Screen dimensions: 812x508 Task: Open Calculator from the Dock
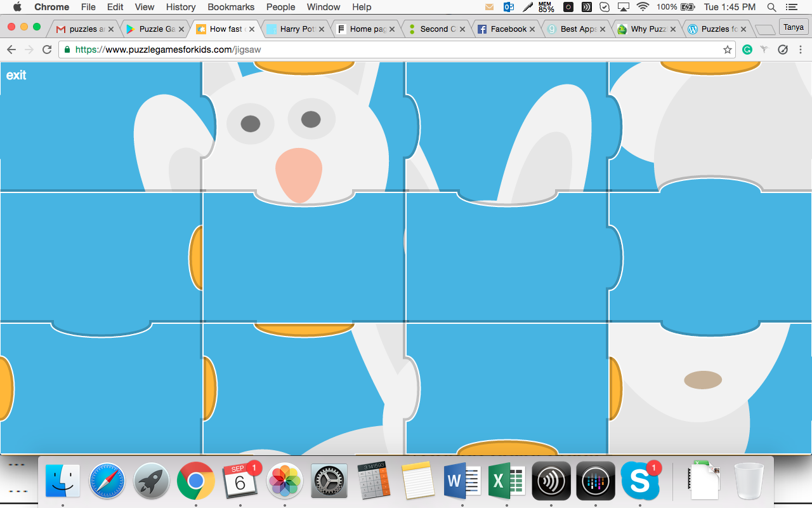pos(374,481)
